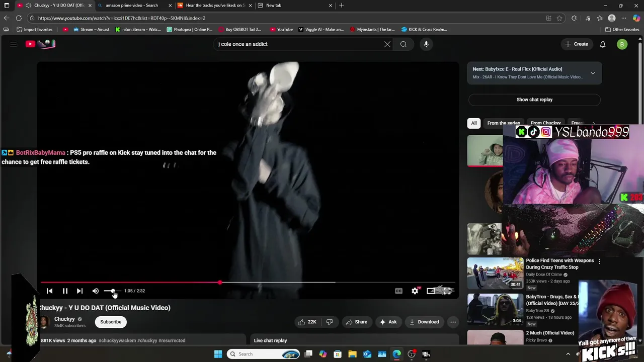
Task: Open the Create upload button
Action: point(577,44)
